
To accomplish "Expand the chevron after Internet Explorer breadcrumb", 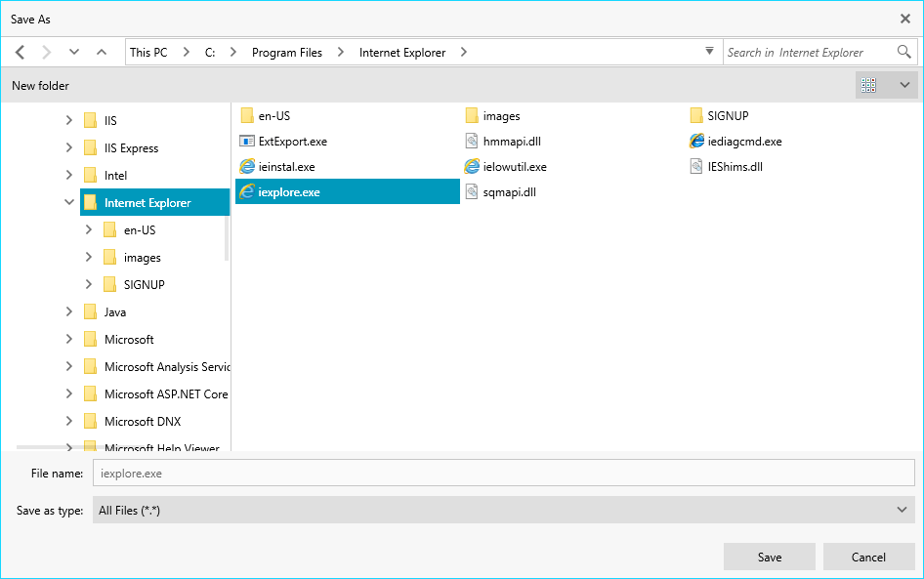I will click(464, 52).
